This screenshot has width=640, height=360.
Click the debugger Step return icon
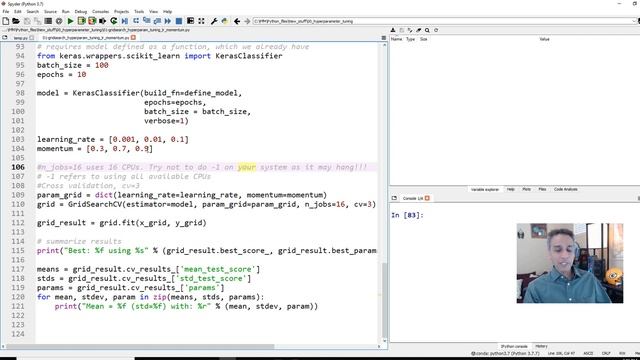pos(157,21)
